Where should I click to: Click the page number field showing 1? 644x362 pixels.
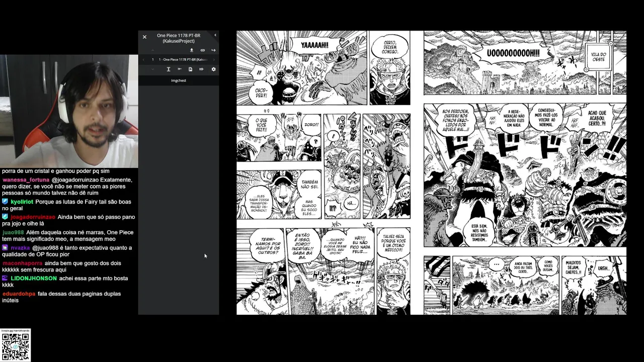(x=153, y=59)
